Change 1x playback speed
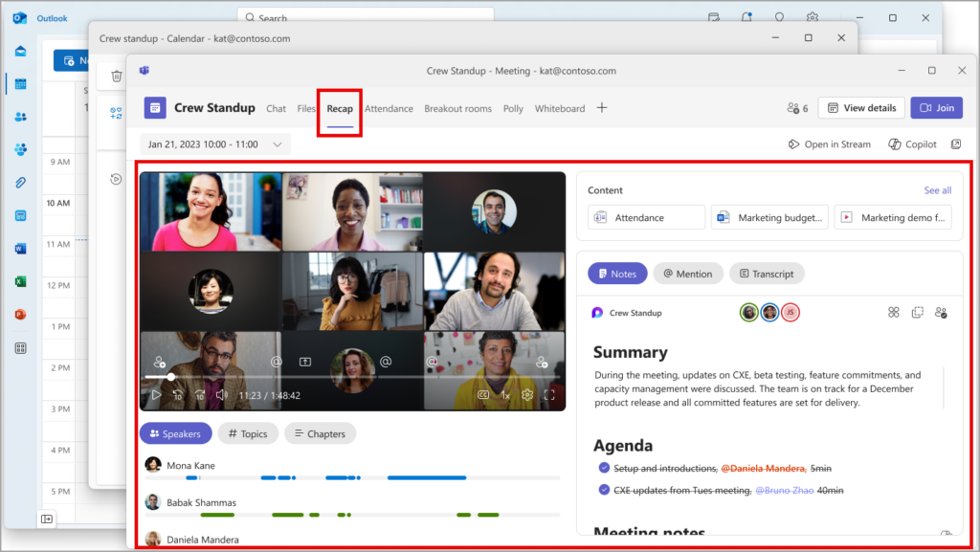Image resolution: width=980 pixels, height=552 pixels. pyautogui.click(x=505, y=395)
